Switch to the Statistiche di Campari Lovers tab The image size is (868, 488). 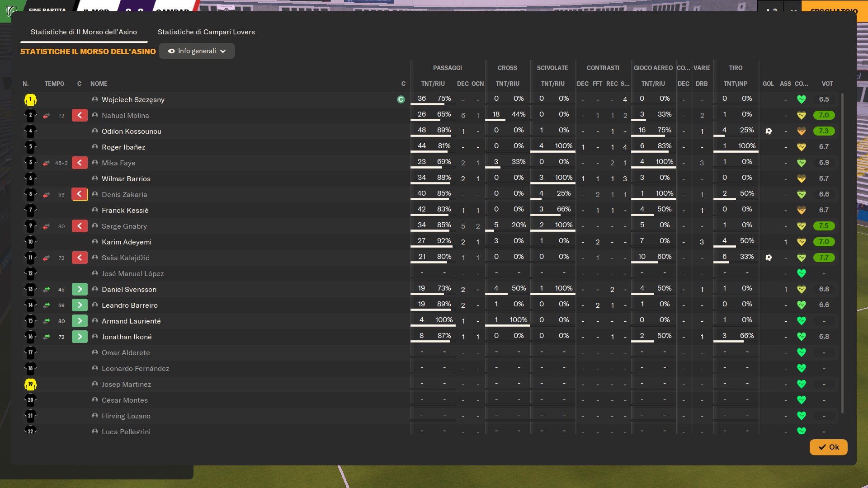[x=206, y=32]
